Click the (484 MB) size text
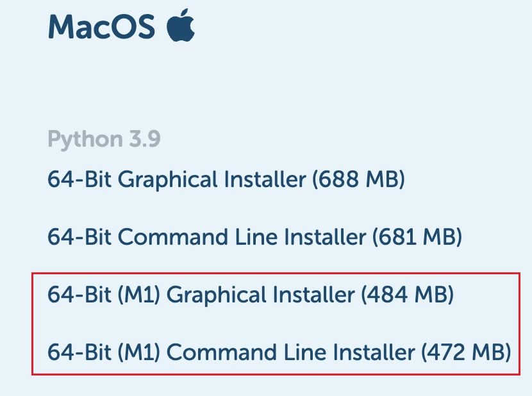532x396 pixels. point(407,295)
